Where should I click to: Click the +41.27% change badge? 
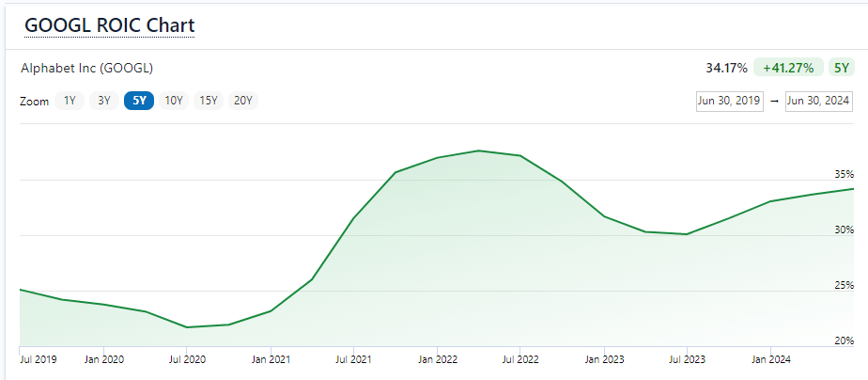[788, 68]
